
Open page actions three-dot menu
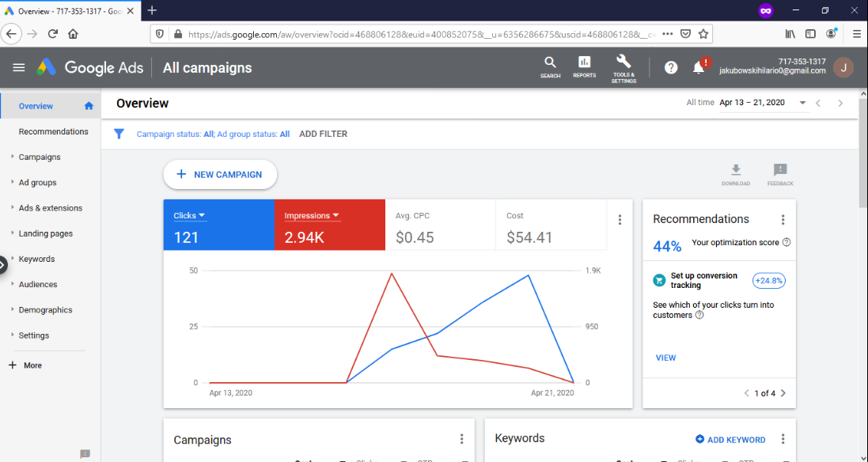[x=668, y=34]
